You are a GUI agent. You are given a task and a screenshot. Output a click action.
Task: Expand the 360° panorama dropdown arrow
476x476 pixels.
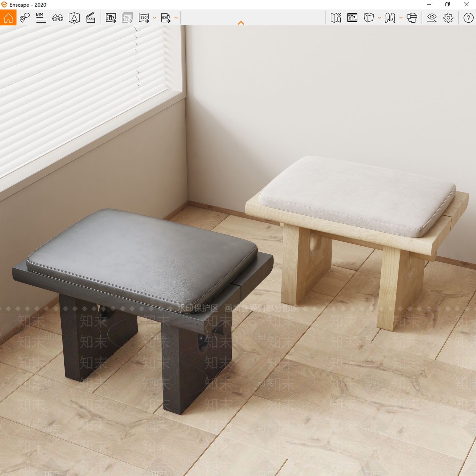coord(154,18)
